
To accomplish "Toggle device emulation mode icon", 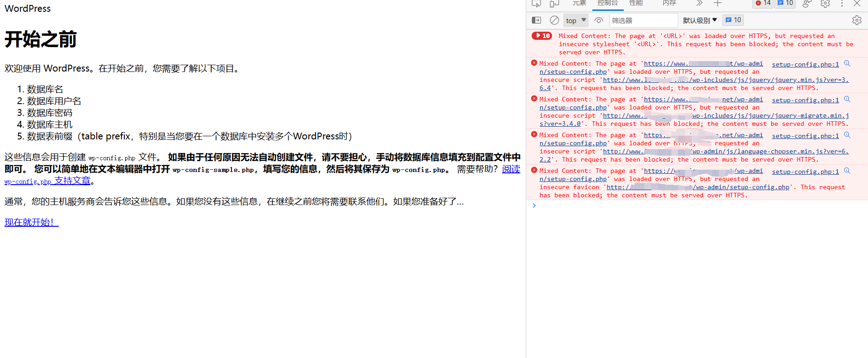I will (x=554, y=4).
